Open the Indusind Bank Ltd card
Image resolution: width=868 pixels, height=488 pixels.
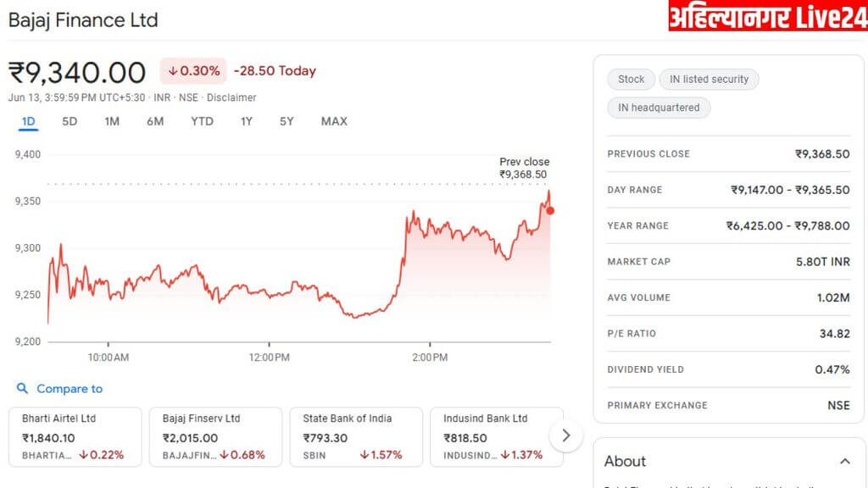[x=496, y=436]
